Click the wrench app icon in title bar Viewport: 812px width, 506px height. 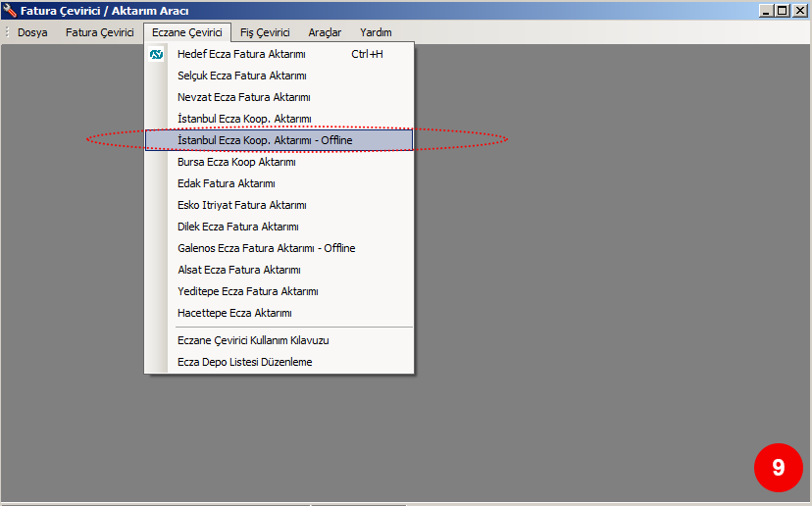[10, 11]
